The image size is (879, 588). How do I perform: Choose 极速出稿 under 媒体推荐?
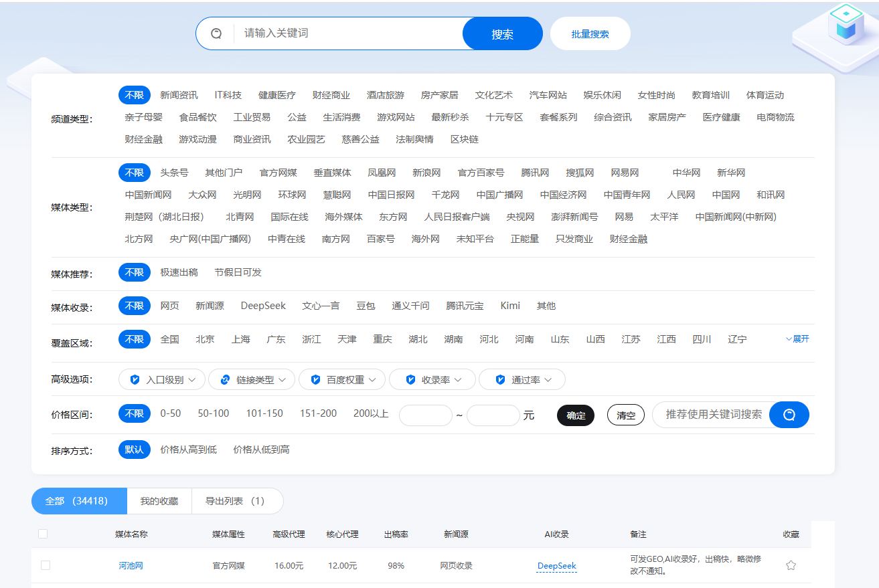tap(179, 272)
